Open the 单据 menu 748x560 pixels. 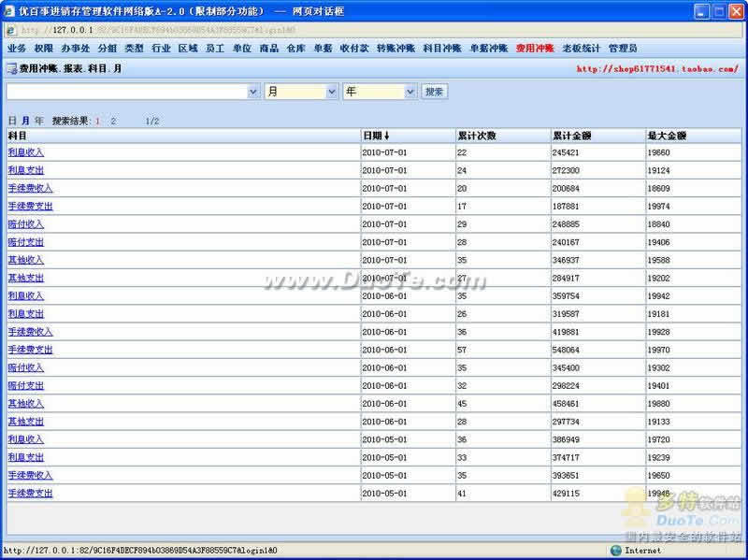coord(323,49)
